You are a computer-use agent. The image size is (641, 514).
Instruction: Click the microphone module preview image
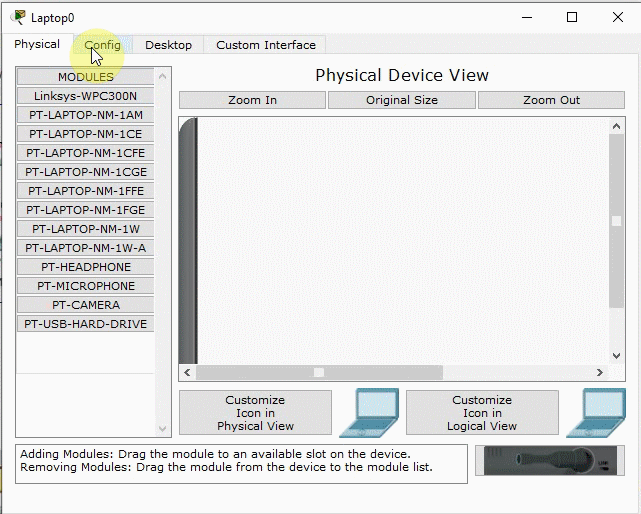pos(550,460)
